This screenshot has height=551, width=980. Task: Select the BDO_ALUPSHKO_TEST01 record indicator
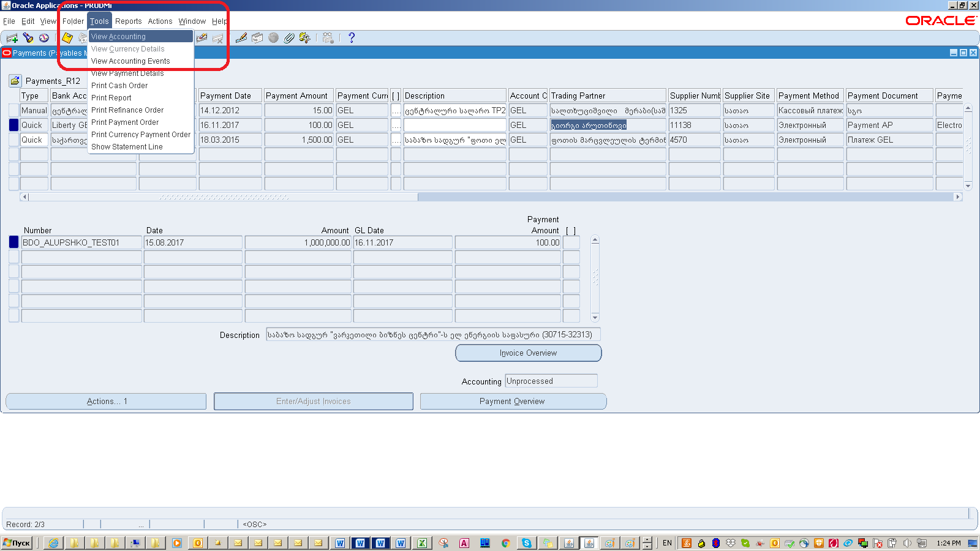click(13, 242)
